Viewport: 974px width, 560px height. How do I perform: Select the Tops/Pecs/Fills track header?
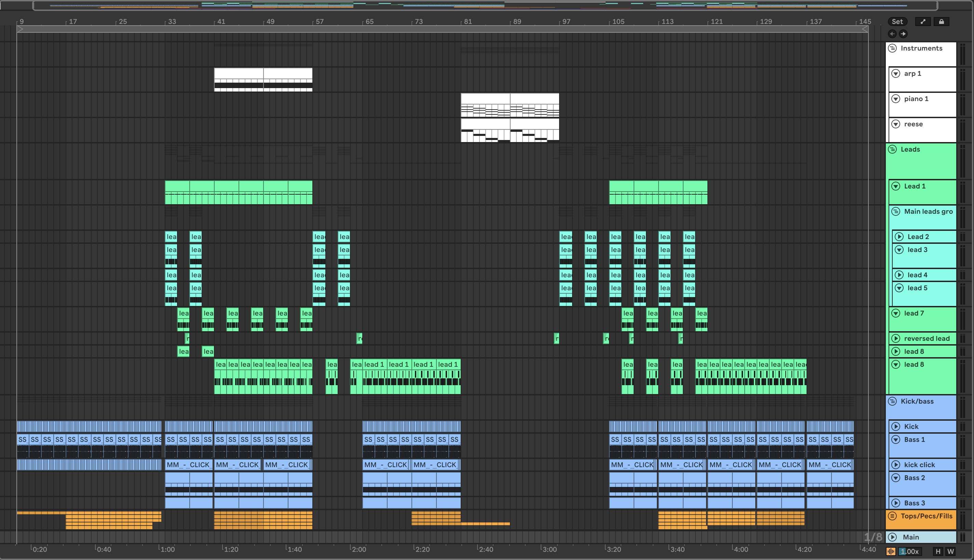click(921, 520)
